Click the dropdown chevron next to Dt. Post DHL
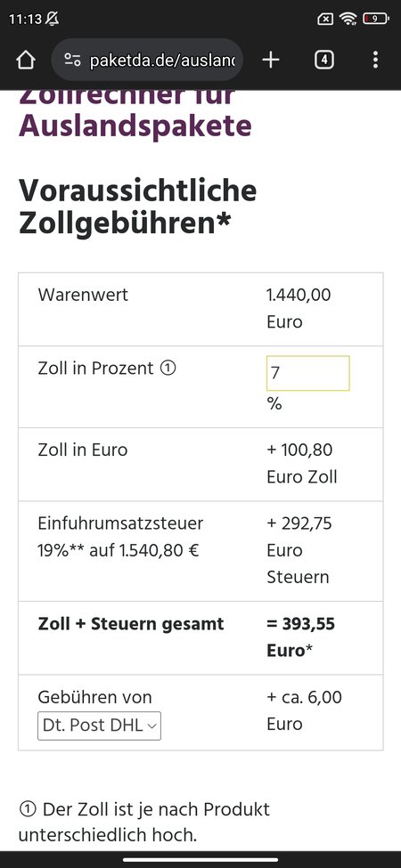The width and height of the screenshot is (401, 868). coord(151,726)
